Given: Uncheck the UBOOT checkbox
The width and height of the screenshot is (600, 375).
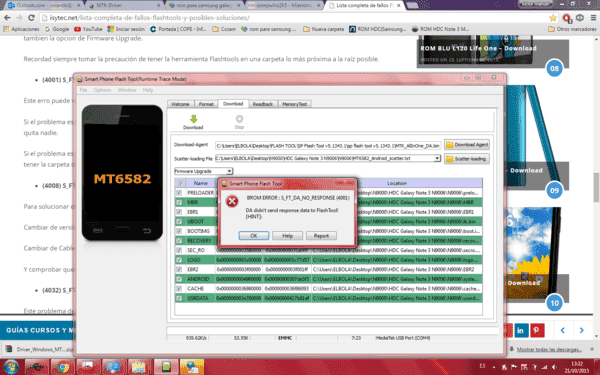Looking at the screenshot, I should [179, 222].
